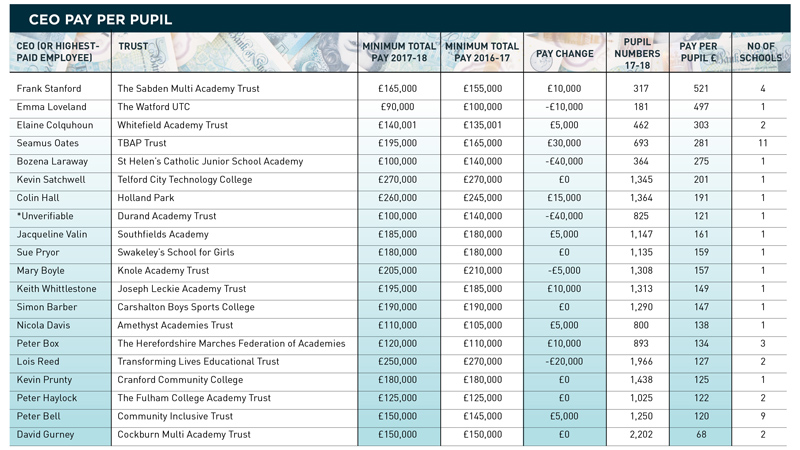
Task: Click pay per pupil value 521
Action: point(701,89)
